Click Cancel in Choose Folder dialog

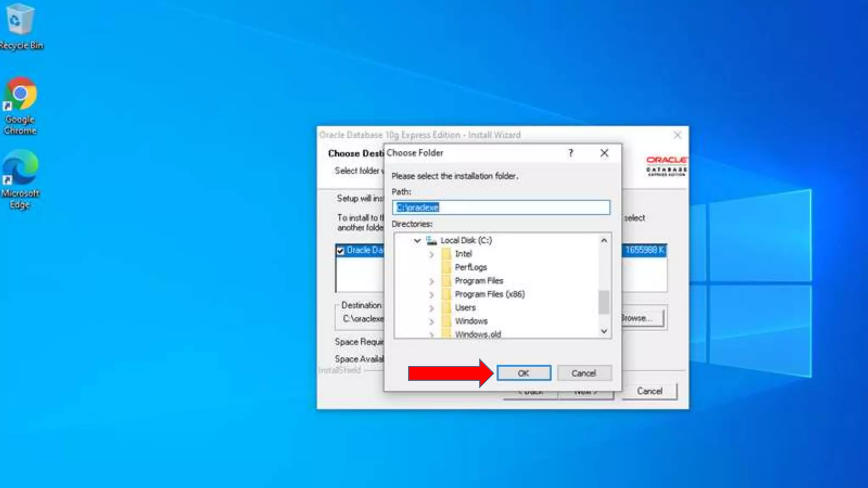pos(584,373)
